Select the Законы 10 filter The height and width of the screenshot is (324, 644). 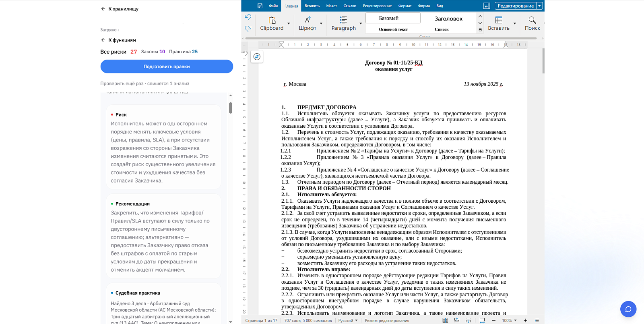153,52
